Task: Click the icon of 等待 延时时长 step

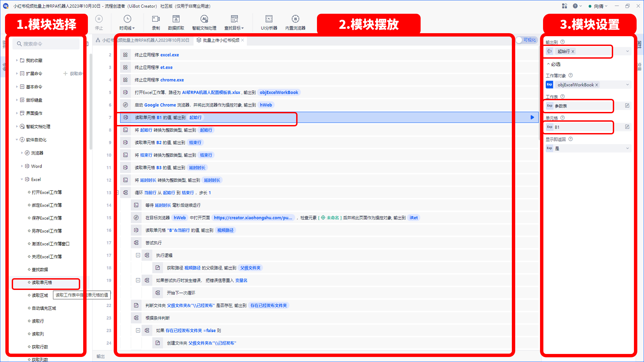Action: [x=136, y=205]
